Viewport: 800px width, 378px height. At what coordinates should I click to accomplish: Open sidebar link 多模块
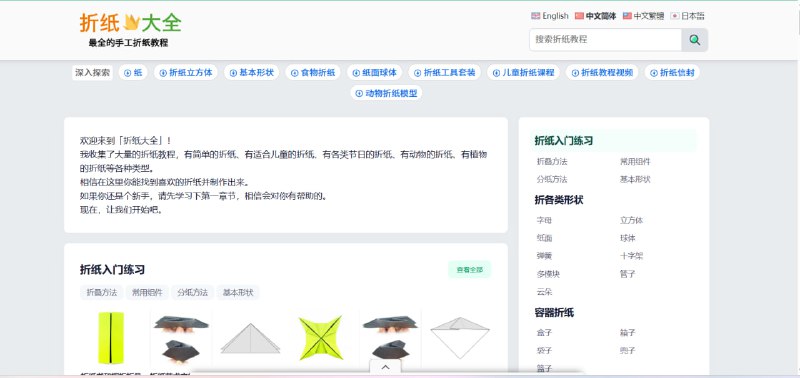pyautogui.click(x=548, y=274)
